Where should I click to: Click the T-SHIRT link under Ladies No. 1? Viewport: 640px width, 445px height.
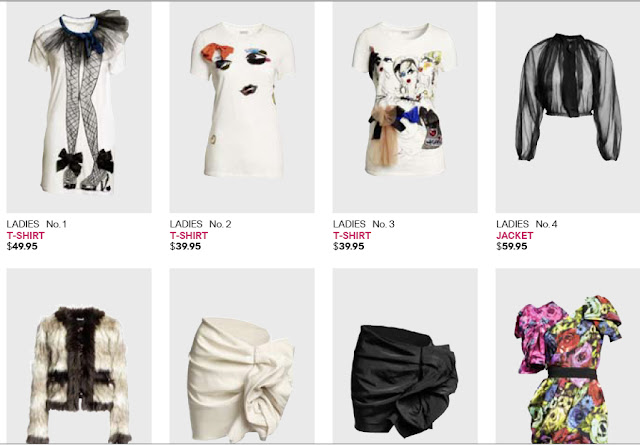26,236
